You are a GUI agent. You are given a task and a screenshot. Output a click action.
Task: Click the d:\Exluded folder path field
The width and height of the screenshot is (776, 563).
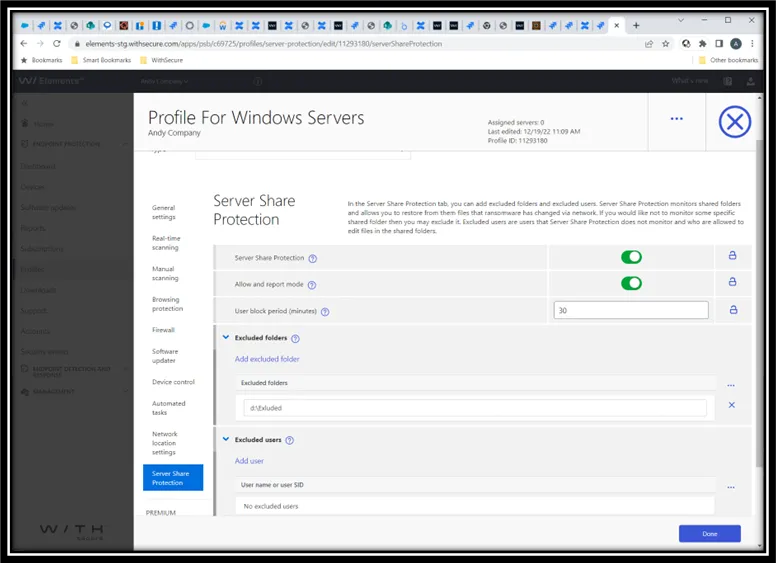475,408
